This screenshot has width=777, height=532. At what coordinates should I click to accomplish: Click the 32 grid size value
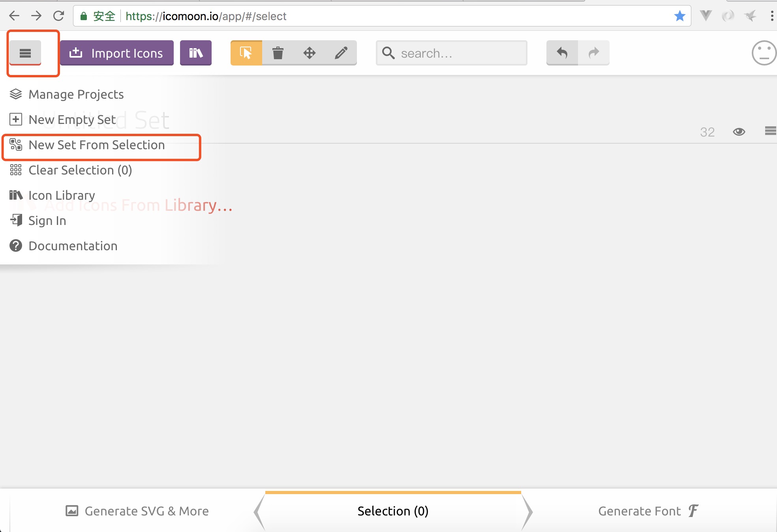coord(708,132)
